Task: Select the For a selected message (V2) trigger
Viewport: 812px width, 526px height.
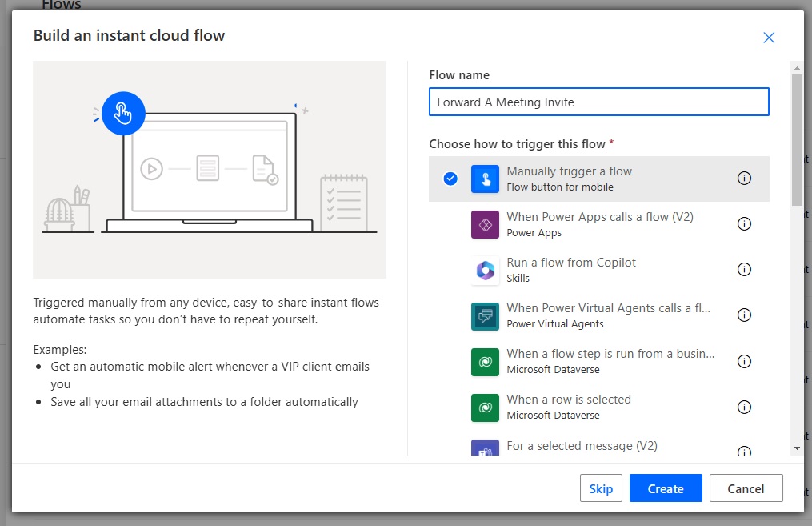Action: (x=582, y=446)
